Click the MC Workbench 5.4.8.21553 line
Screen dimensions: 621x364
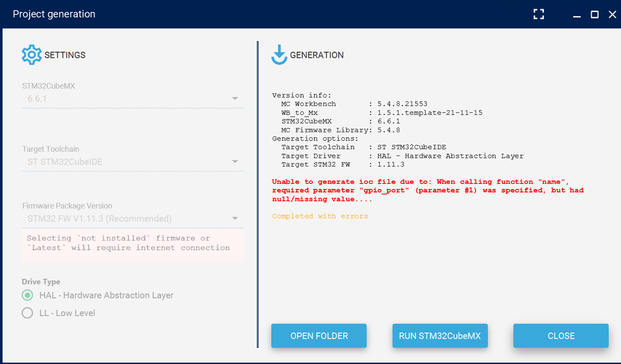coord(354,104)
